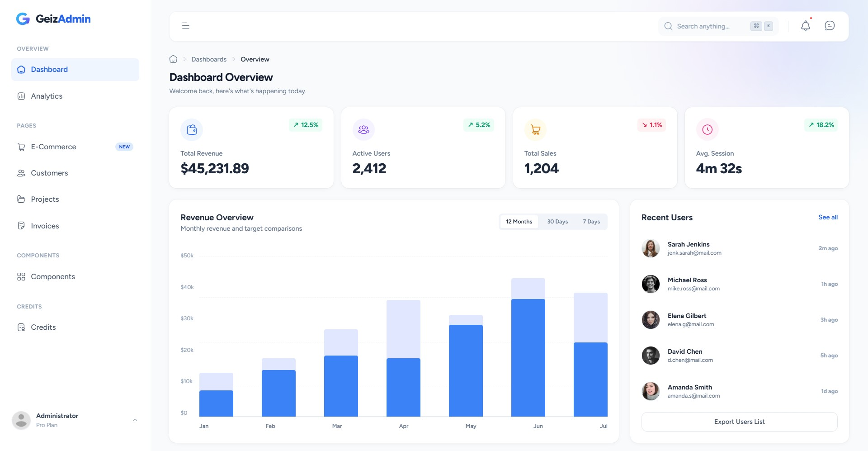Select the Dashboard sidebar icon
868x451 pixels.
tap(21, 69)
